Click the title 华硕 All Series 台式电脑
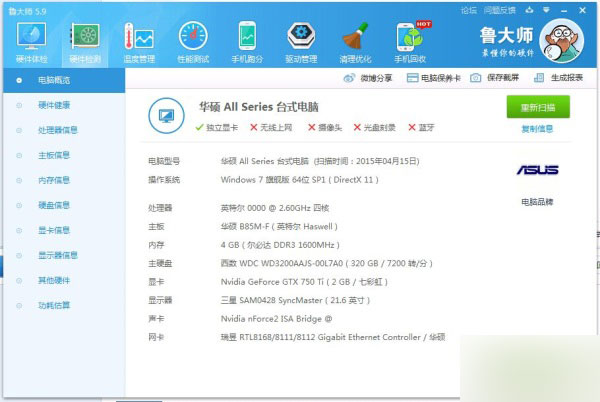This screenshot has width=600, height=402. click(x=259, y=107)
